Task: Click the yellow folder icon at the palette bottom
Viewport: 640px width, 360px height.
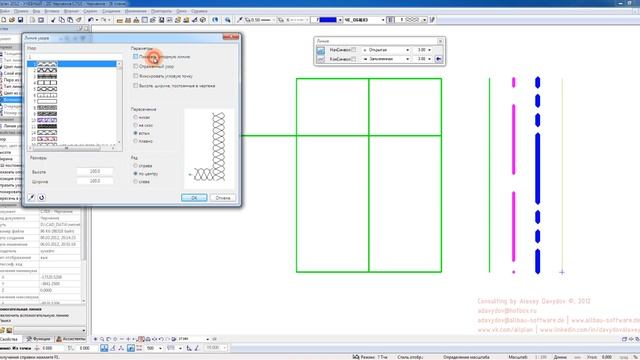Action: 2,330
